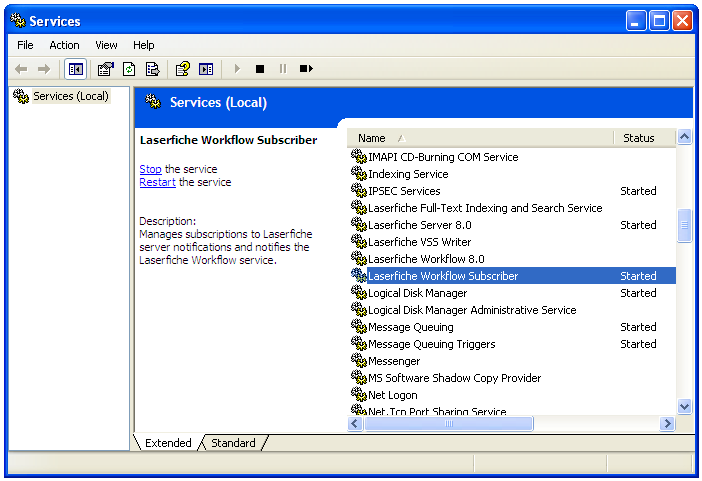Click gear icon beside Net Logon
Screen dimensions: 702x481
tap(359, 395)
